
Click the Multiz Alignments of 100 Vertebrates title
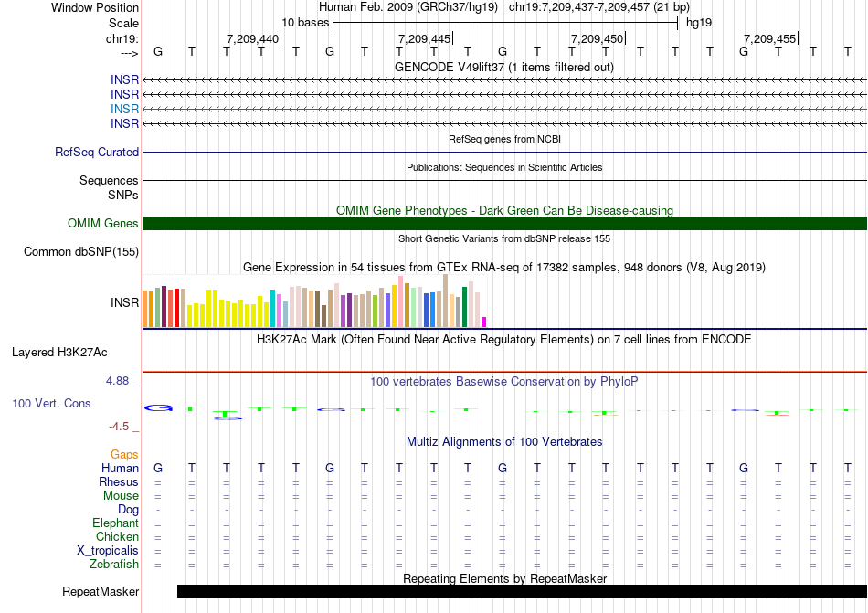point(504,442)
